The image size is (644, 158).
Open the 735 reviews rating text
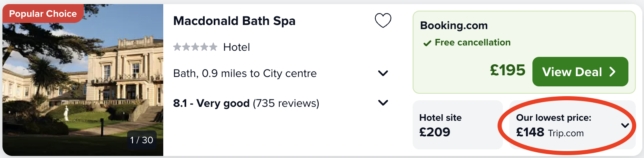pyautogui.click(x=246, y=103)
